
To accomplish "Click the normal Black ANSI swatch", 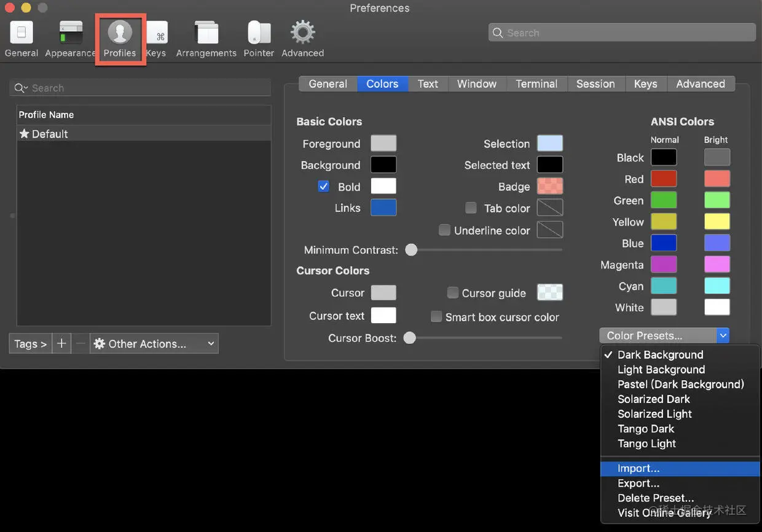I will pos(664,157).
